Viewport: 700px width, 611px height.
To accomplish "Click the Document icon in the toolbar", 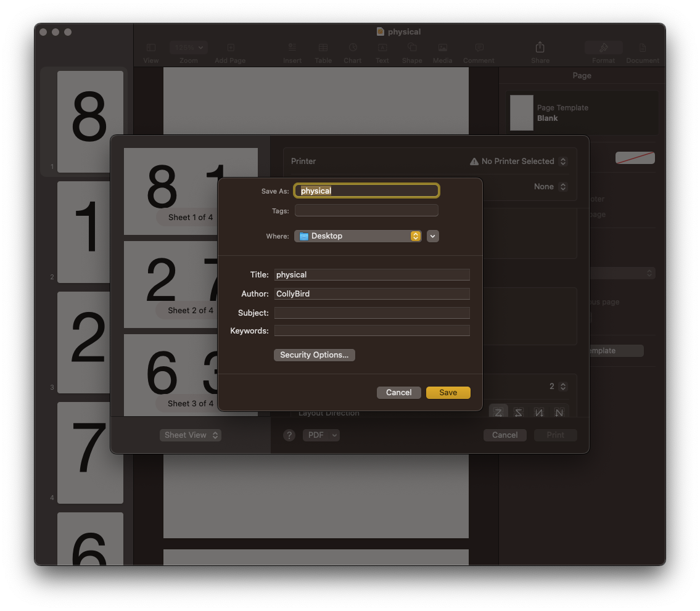I will [643, 48].
